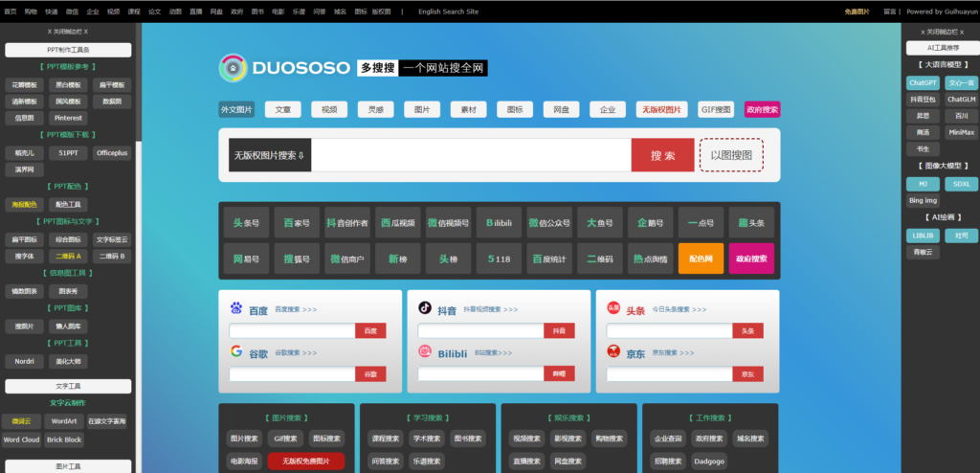Open English Search Site in top menu

(x=448, y=11)
